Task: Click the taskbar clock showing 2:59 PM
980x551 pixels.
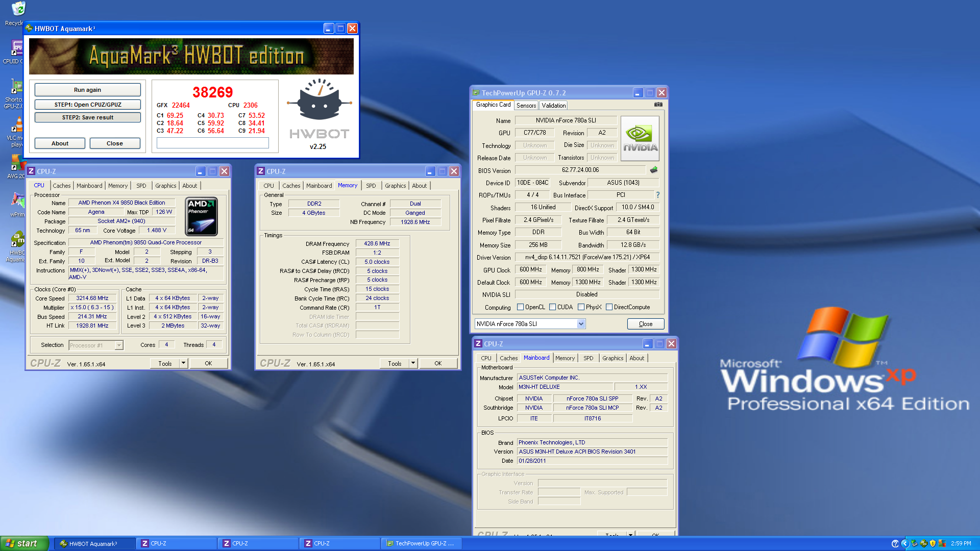Action: click(961, 543)
